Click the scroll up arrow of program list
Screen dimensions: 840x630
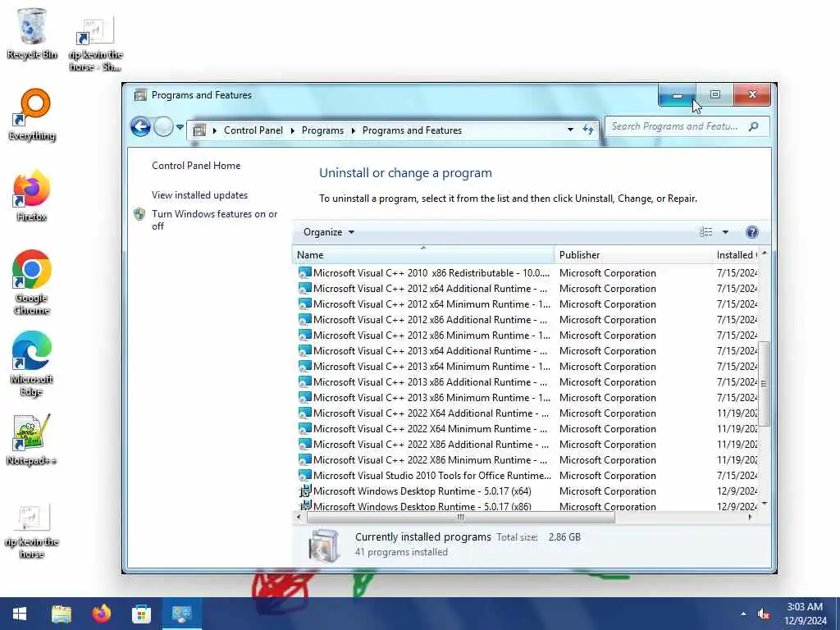[765, 253]
